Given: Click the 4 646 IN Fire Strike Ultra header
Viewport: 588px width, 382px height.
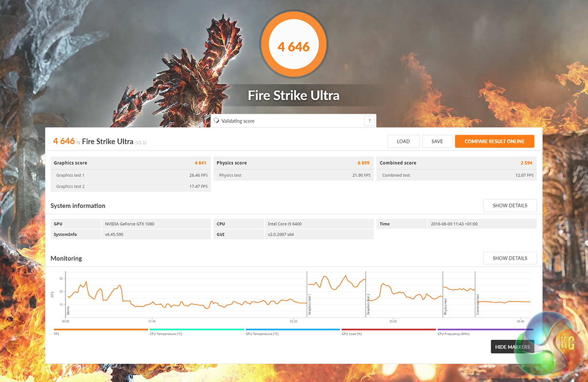Looking at the screenshot, I should pos(99,141).
